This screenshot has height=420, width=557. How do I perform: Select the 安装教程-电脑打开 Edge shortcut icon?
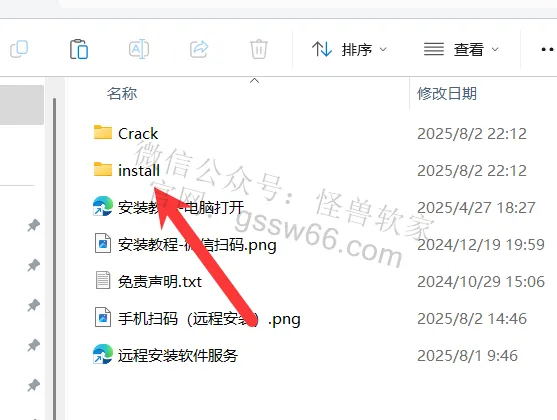(103, 206)
